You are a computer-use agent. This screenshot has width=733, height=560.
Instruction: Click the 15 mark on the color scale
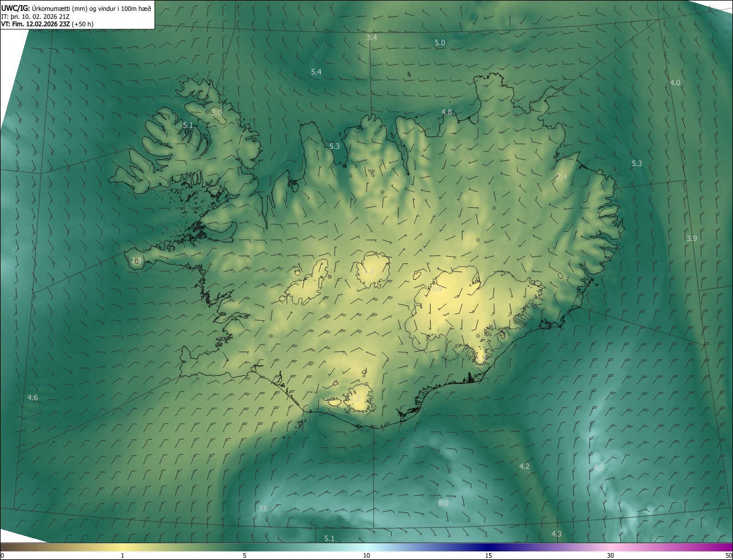click(x=488, y=555)
